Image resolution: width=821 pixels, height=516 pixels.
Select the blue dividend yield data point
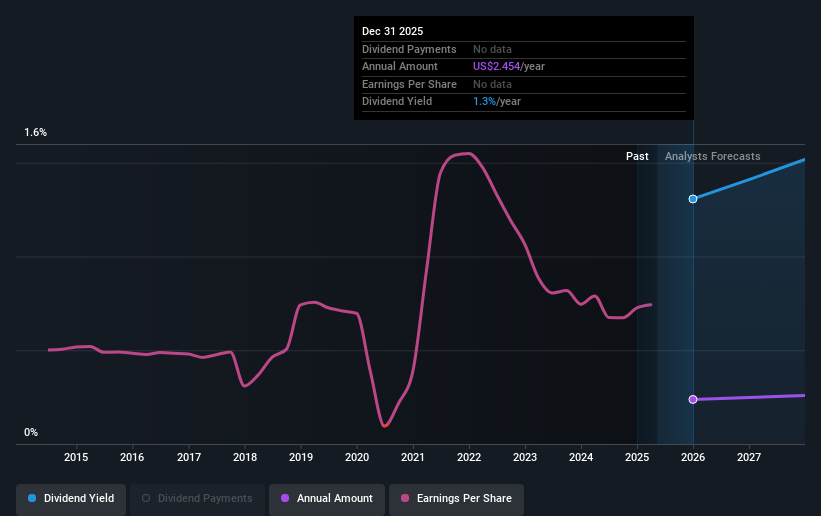[693, 199]
